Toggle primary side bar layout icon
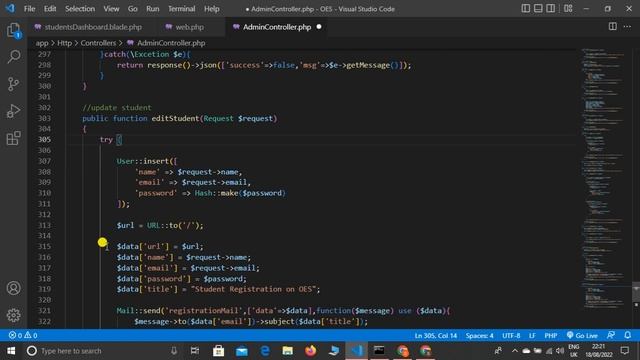 tap(526, 9)
